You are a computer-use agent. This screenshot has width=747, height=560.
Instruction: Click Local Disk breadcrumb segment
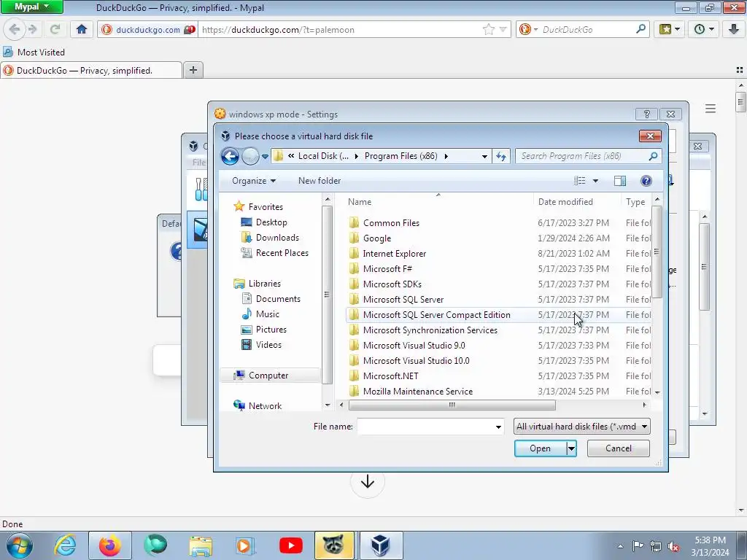[x=323, y=156]
